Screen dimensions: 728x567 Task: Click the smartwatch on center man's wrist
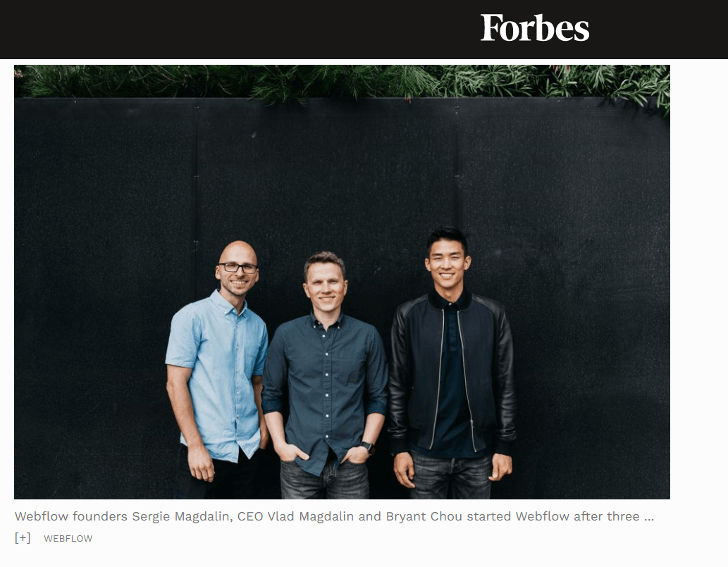click(x=368, y=447)
